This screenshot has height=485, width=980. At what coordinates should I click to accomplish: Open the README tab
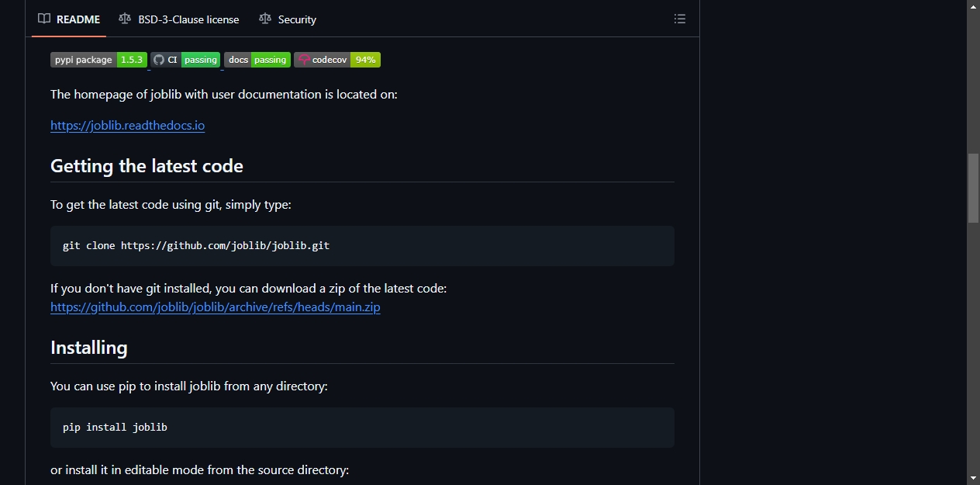click(x=69, y=19)
